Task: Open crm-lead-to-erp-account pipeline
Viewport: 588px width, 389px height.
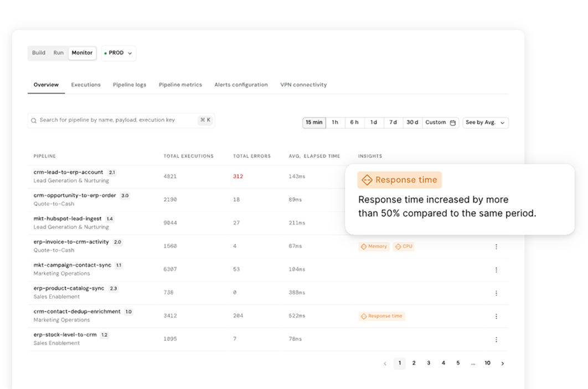Action: point(68,172)
